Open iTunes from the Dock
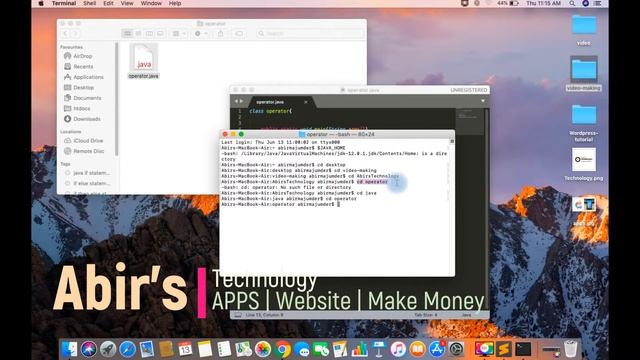This screenshot has height=360, width=640. (x=398, y=349)
